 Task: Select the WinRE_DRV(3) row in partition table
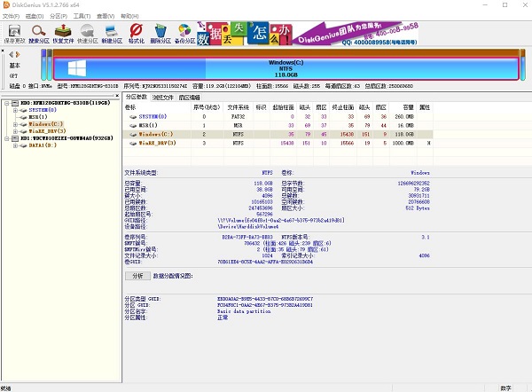coord(278,143)
